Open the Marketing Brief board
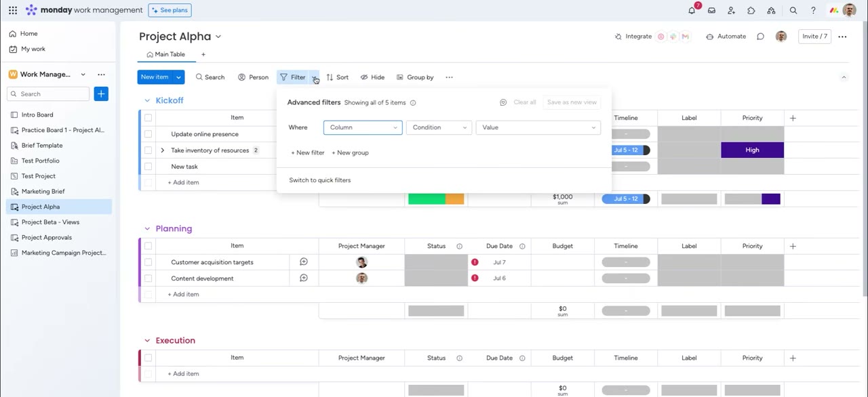This screenshot has width=868, height=397. click(x=43, y=192)
